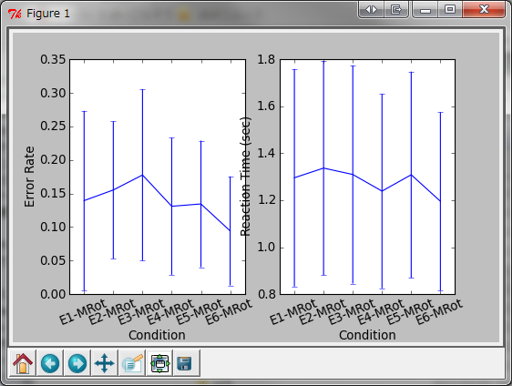This screenshot has height=386, width=512.
Task: Click the left-right arrows title bar button
Action: 371,9
